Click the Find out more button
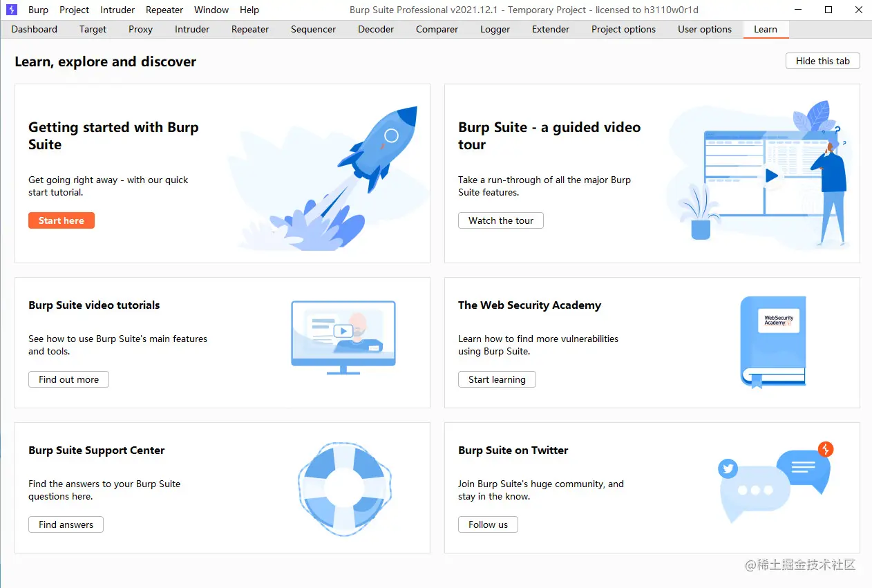Image resolution: width=872 pixels, height=588 pixels. (68, 379)
